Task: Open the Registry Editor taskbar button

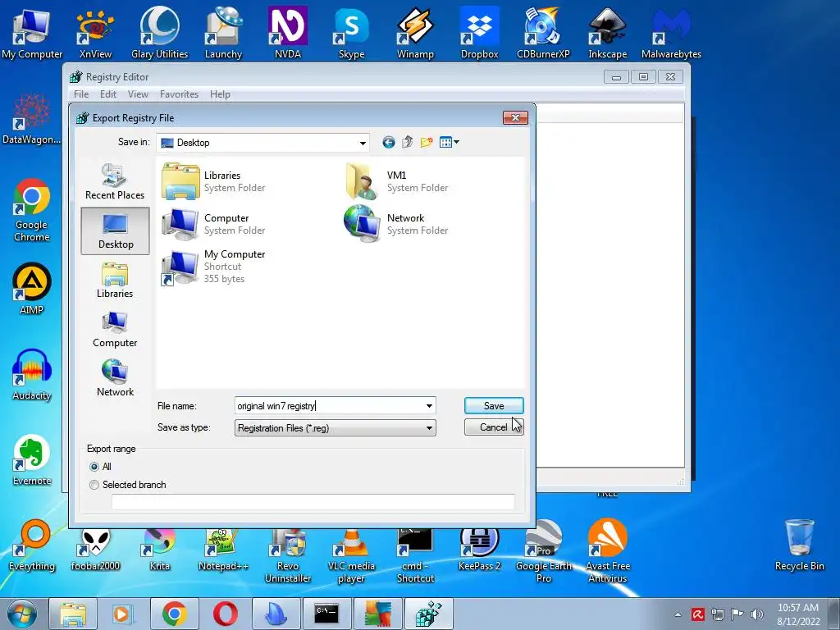Action: pyautogui.click(x=429, y=614)
